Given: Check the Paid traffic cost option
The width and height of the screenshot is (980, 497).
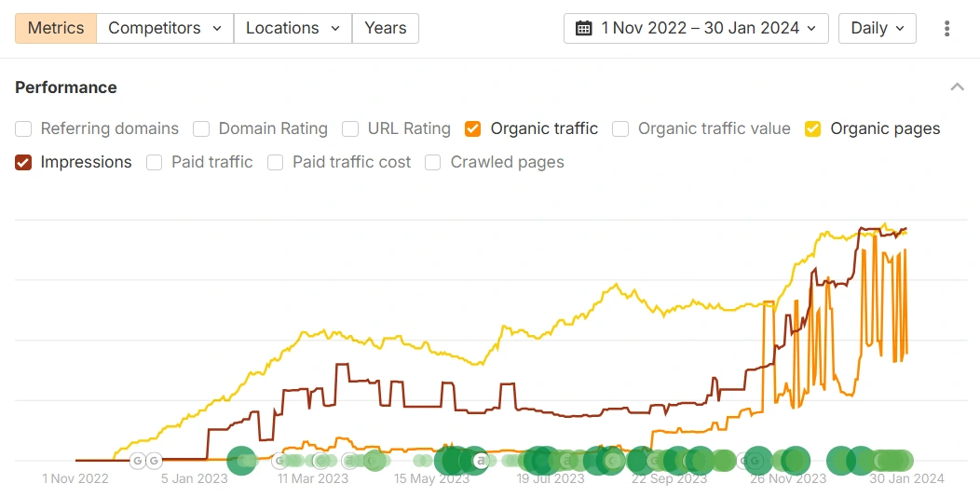Looking at the screenshot, I should [276, 162].
